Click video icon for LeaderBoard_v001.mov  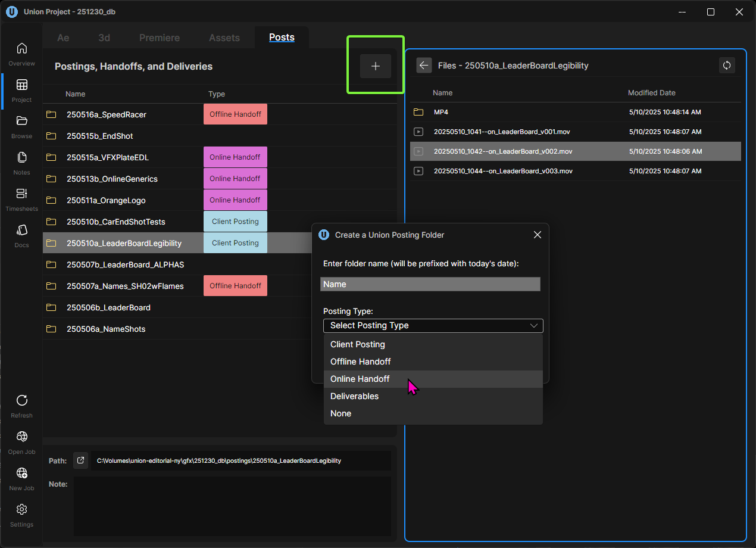point(418,132)
